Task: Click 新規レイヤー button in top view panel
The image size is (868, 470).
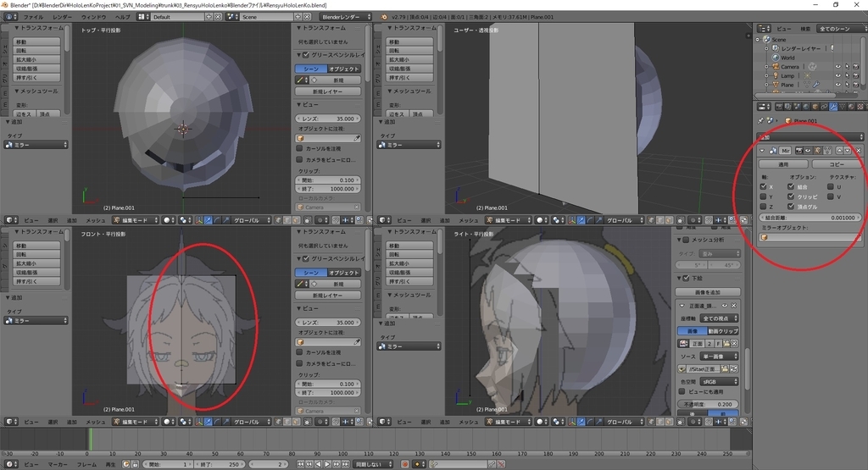Action: 328,91
